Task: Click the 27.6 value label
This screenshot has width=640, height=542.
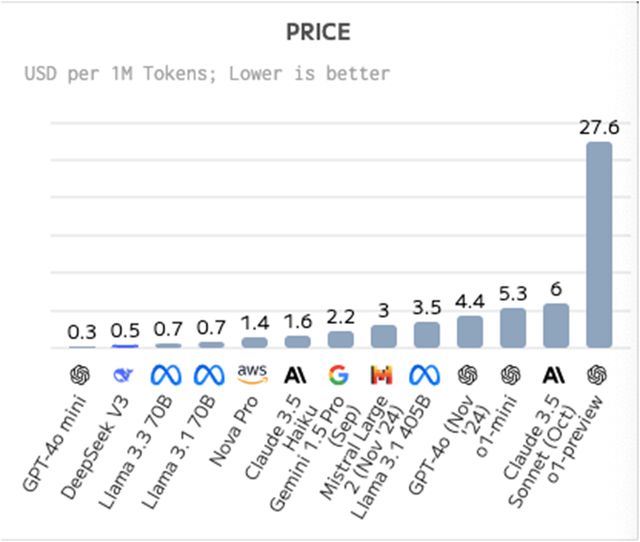Action: tap(598, 127)
